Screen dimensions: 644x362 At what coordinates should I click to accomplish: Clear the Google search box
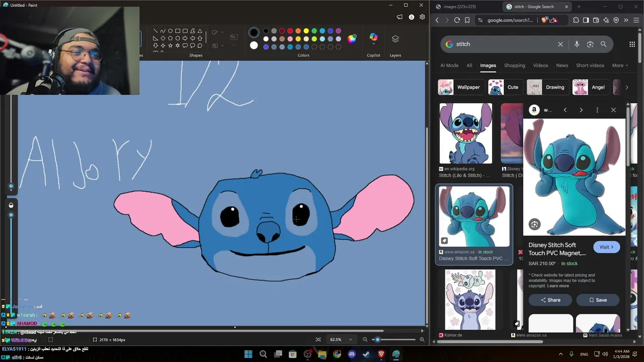(560, 44)
